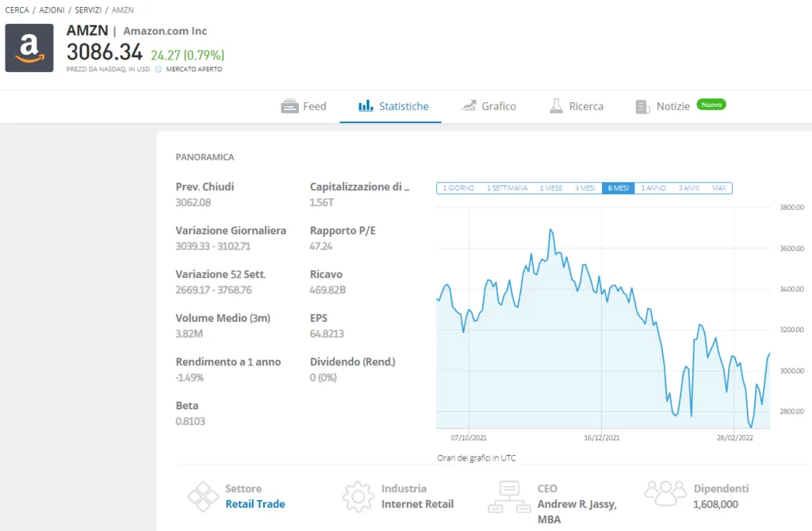Open the Grafico tab
Viewport: 812px width, 531px height.
(488, 106)
